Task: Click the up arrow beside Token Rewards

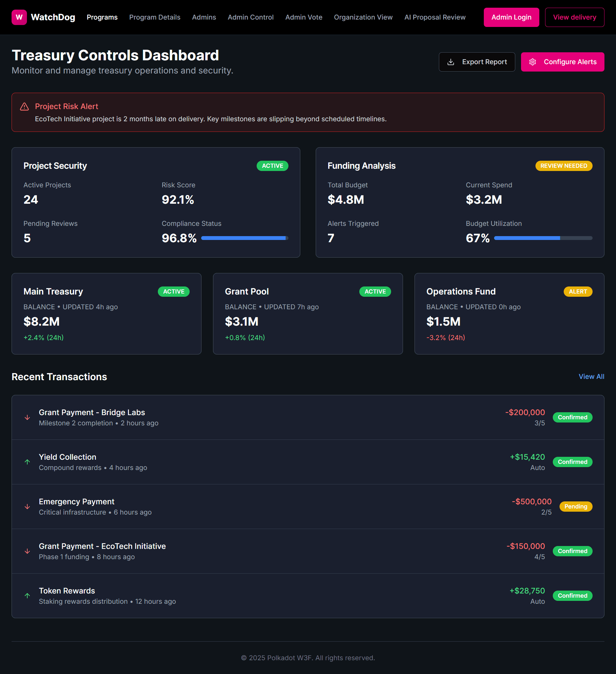Action: pyautogui.click(x=27, y=595)
